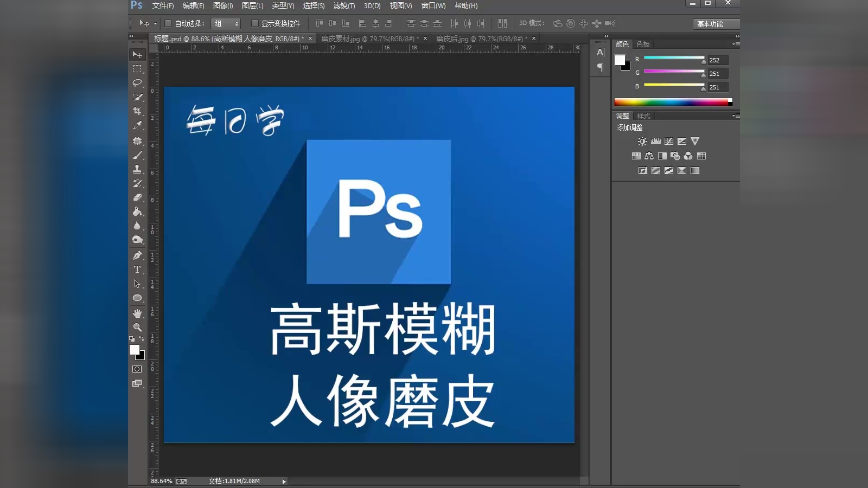Image resolution: width=868 pixels, height=488 pixels.
Task: Select the Horizontal Type tool
Action: pyautogui.click(x=137, y=269)
